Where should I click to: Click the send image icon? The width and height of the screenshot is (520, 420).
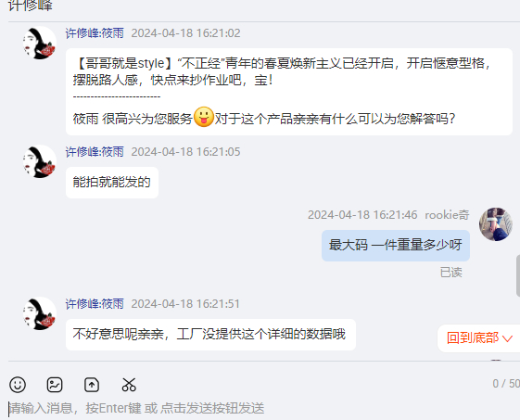(55, 385)
